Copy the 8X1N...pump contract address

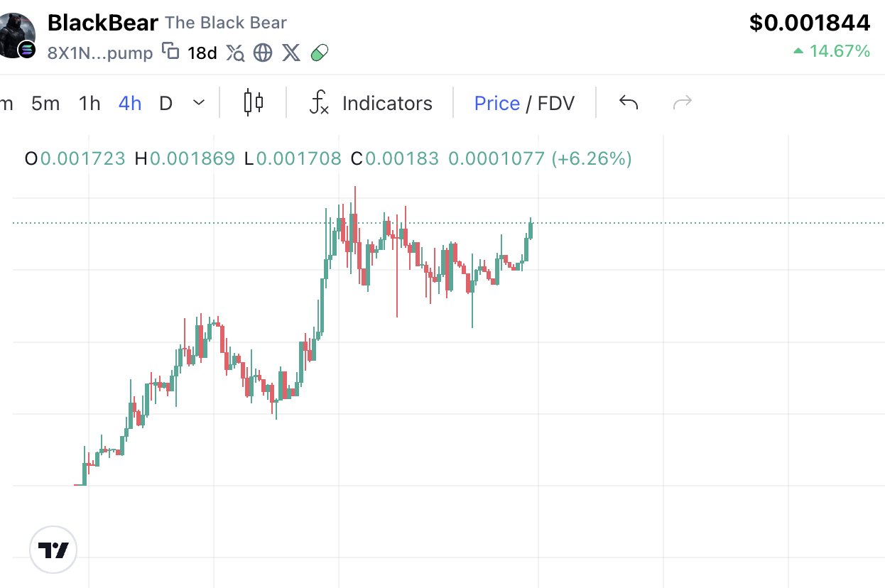170,52
